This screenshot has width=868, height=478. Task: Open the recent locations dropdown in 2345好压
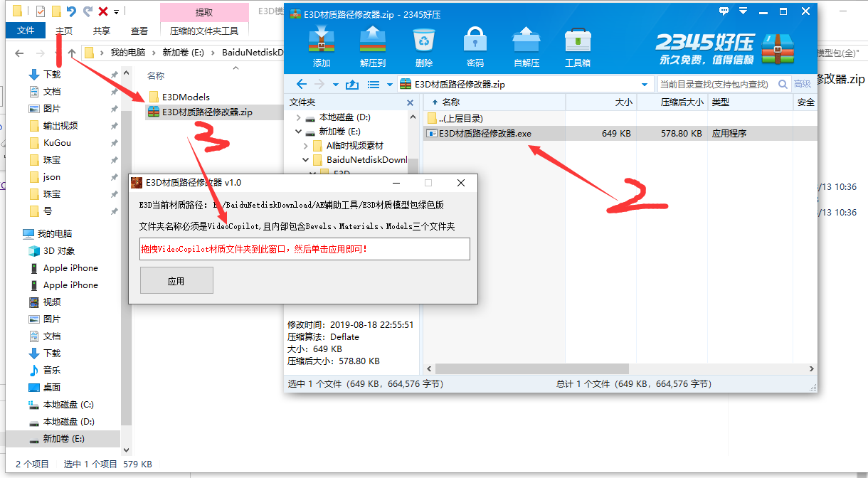[335, 84]
